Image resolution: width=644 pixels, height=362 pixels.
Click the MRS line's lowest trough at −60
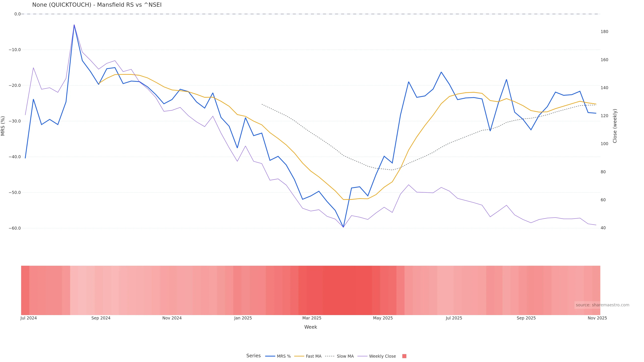(x=343, y=227)
